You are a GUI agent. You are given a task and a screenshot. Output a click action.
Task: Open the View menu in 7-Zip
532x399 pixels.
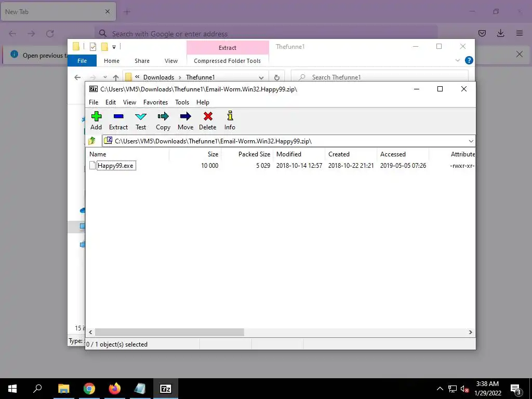pyautogui.click(x=129, y=102)
